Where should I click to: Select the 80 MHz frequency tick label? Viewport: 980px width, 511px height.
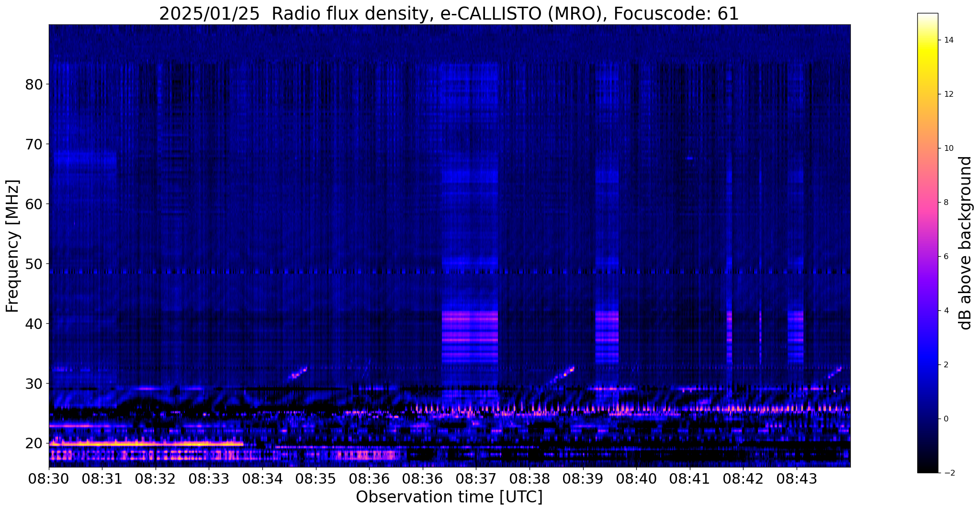coord(34,84)
